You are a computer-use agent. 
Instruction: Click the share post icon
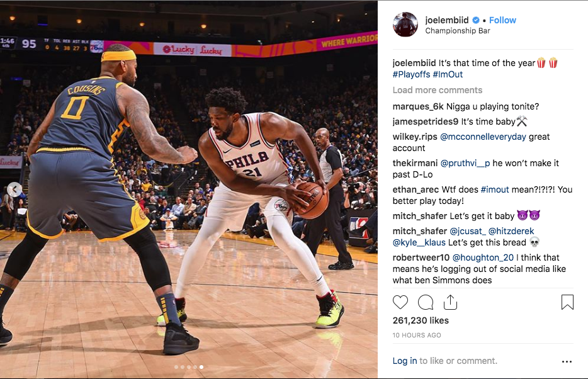pos(450,302)
